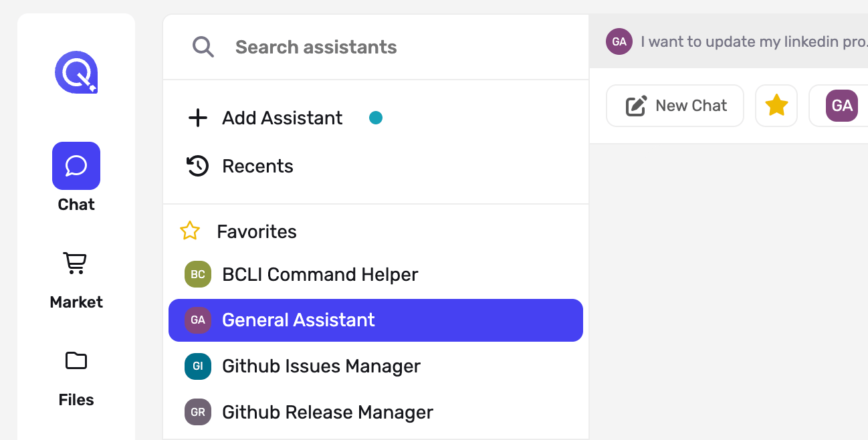Select General Assistant in the favorites list
This screenshot has width=868, height=440.
pos(376,320)
